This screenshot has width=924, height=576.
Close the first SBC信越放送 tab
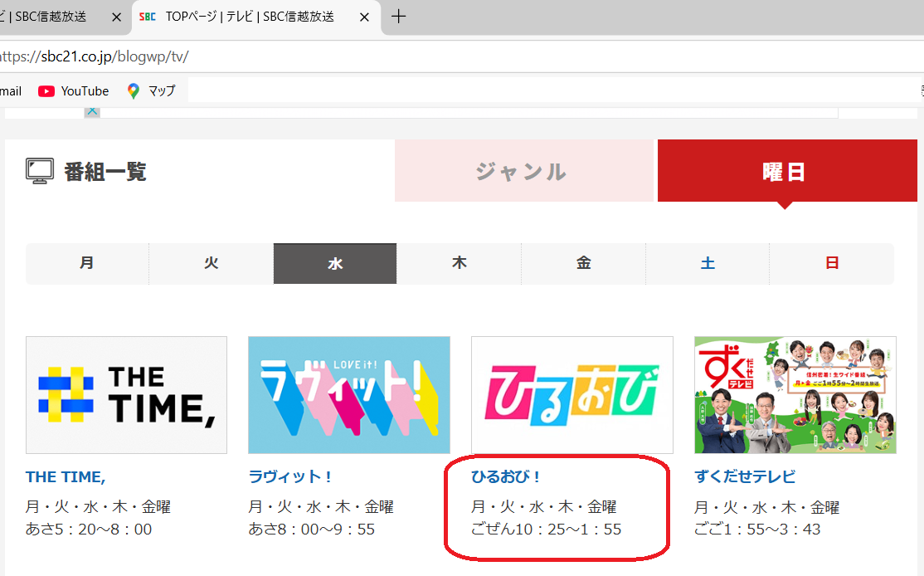click(x=116, y=17)
